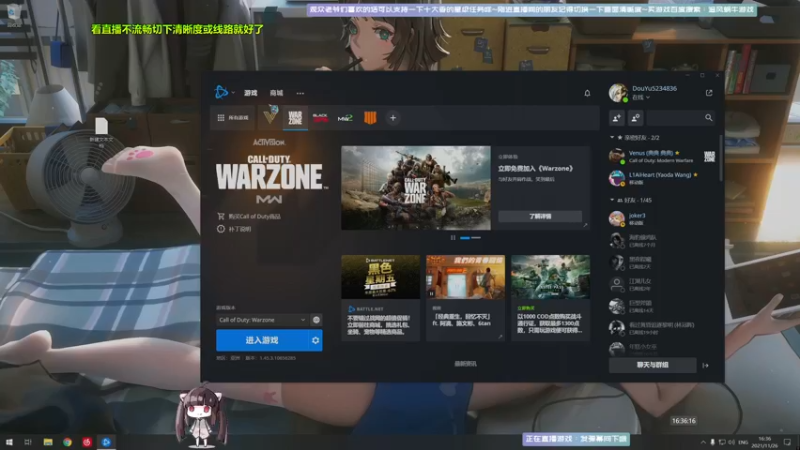
Task: Open the Call of Duty shop cart link
Action: tap(249, 216)
